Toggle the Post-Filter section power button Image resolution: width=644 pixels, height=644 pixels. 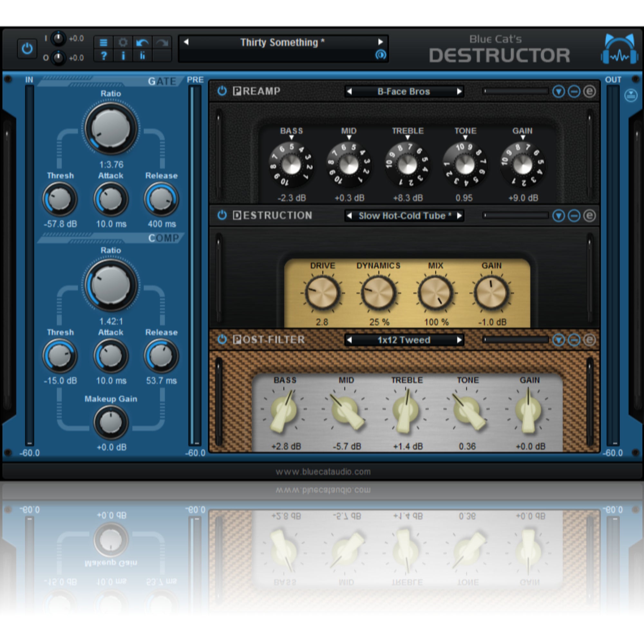pos(222,340)
